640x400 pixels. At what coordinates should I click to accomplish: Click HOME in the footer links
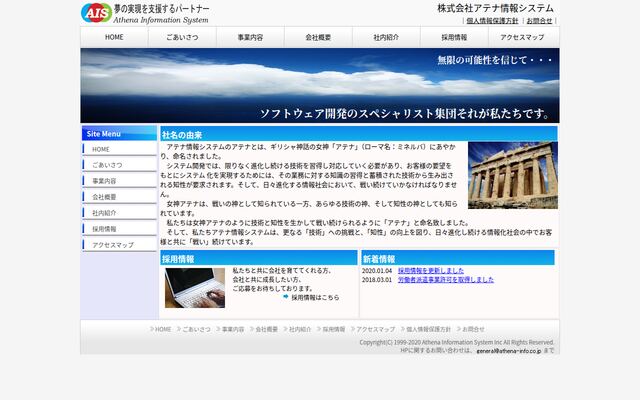coord(163,329)
